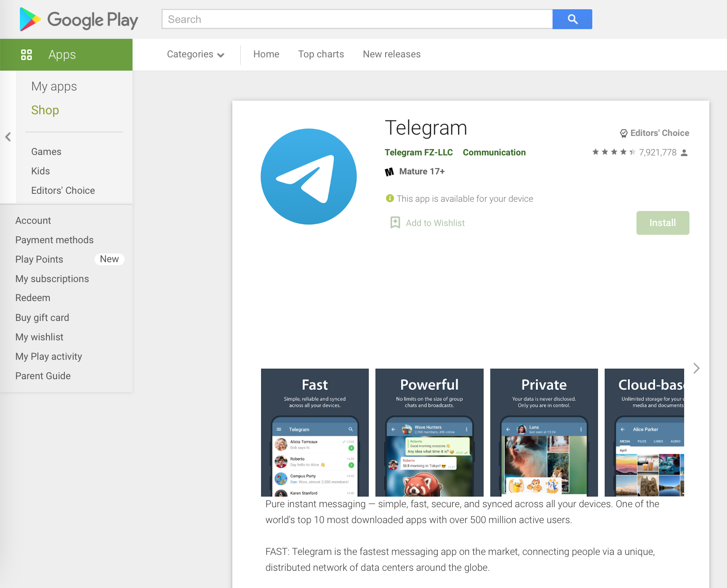Click the Google Play logo

79,19
